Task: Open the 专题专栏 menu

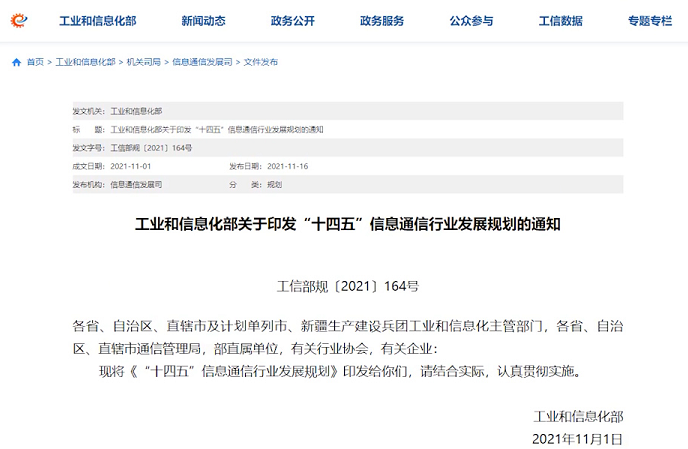Action: tap(650, 21)
